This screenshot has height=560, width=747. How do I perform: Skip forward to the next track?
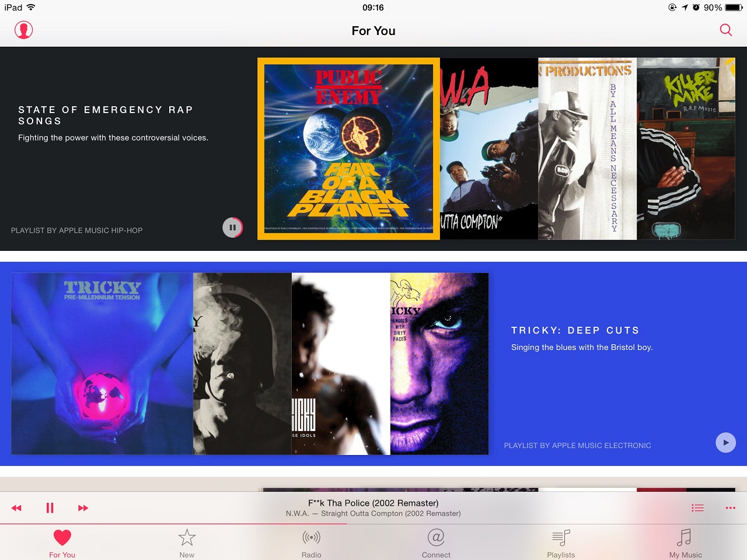[x=83, y=508]
